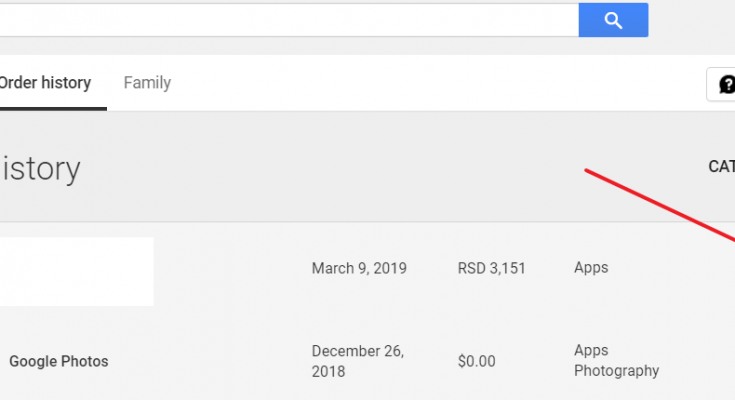The height and width of the screenshot is (400, 735).
Task: Open the Family tab
Action: [147, 83]
